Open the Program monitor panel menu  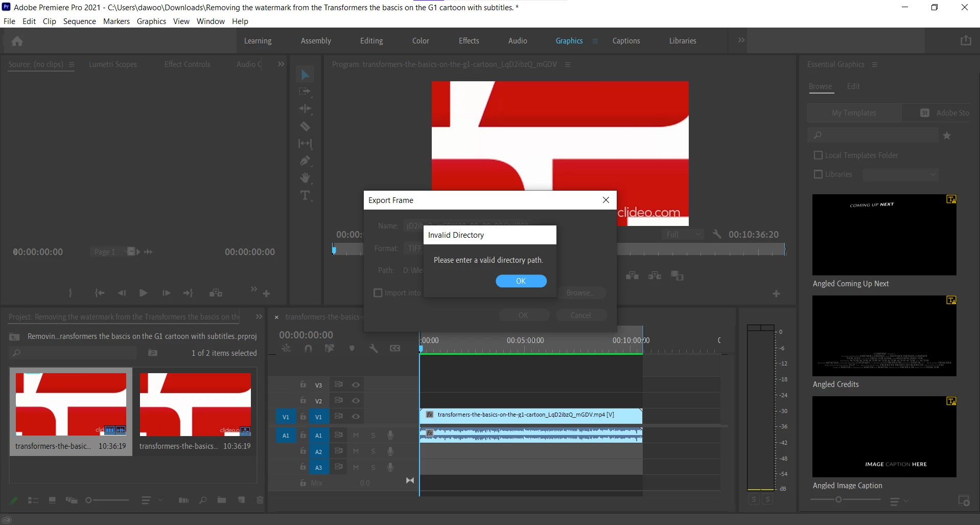coord(567,64)
